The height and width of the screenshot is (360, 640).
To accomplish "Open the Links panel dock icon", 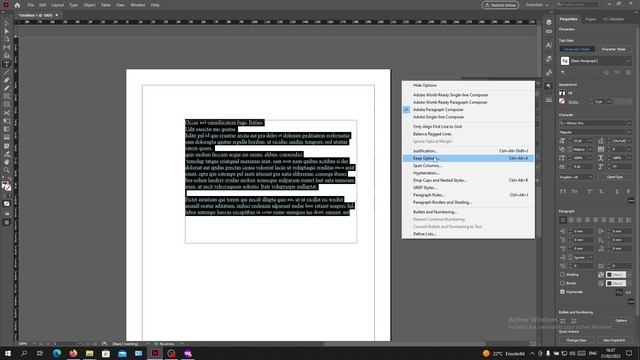I will point(549,32).
